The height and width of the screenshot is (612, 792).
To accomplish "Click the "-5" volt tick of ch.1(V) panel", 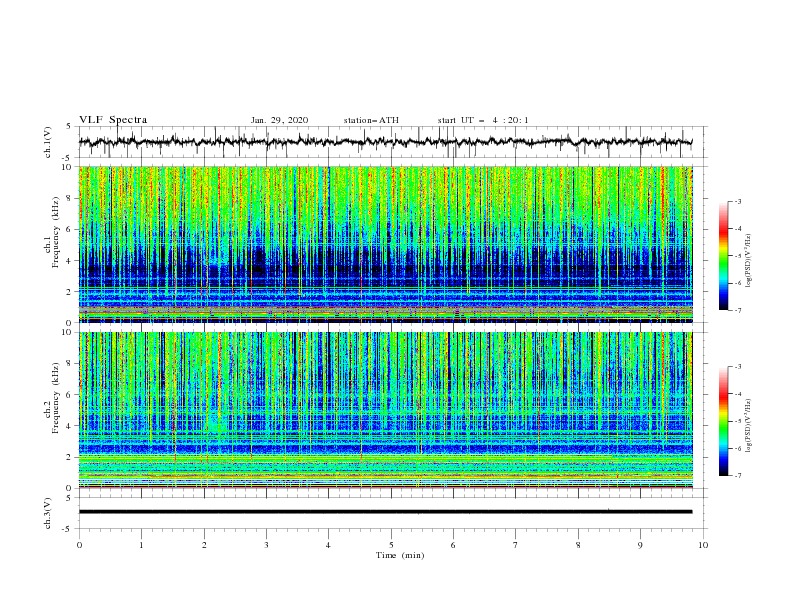I will (67, 158).
